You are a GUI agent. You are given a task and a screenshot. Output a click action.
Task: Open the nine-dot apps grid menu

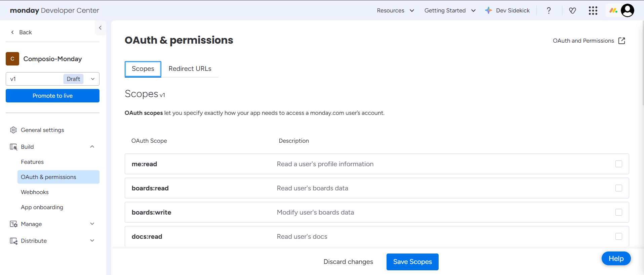pyautogui.click(x=593, y=10)
